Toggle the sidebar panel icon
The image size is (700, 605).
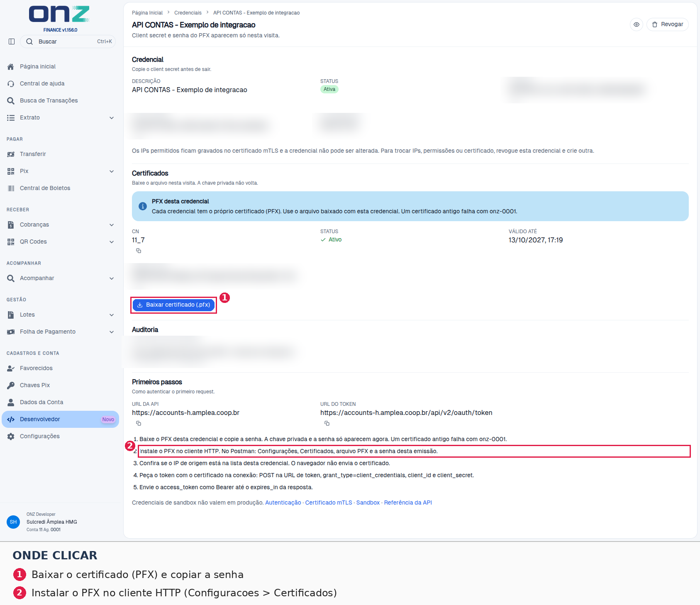coord(12,41)
